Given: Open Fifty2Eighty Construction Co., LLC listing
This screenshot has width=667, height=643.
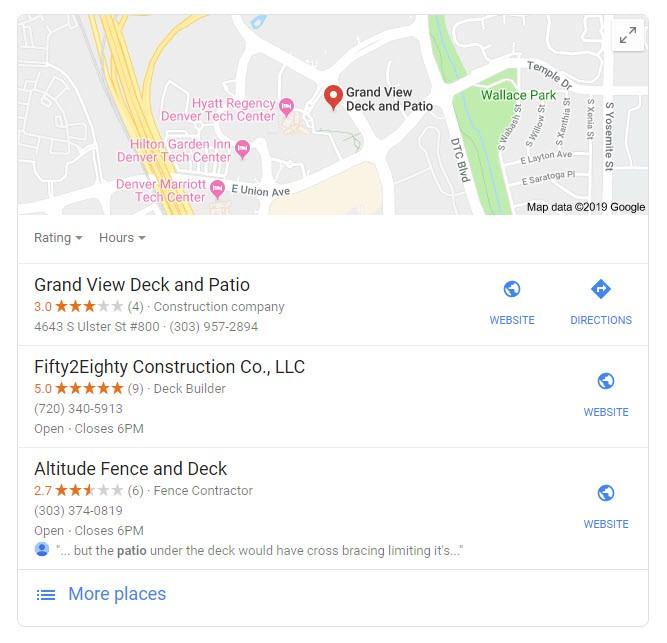Looking at the screenshot, I should (x=169, y=367).
